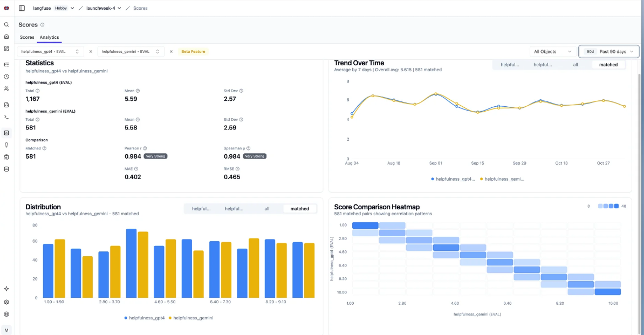
Task: Click the heatmap legend color scale swatches
Action: (x=608, y=206)
